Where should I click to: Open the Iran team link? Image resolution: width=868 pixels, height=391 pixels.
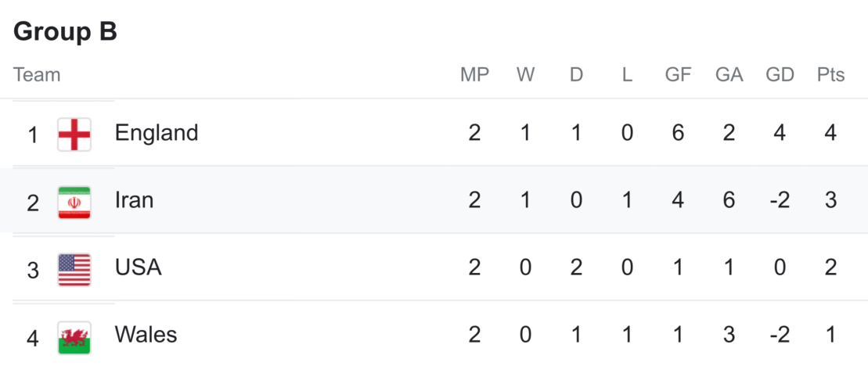(x=134, y=200)
